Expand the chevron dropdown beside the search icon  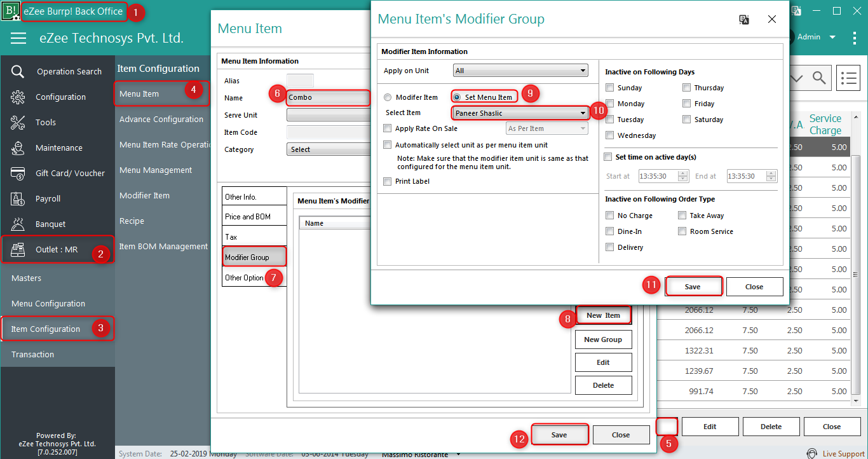coord(797,78)
